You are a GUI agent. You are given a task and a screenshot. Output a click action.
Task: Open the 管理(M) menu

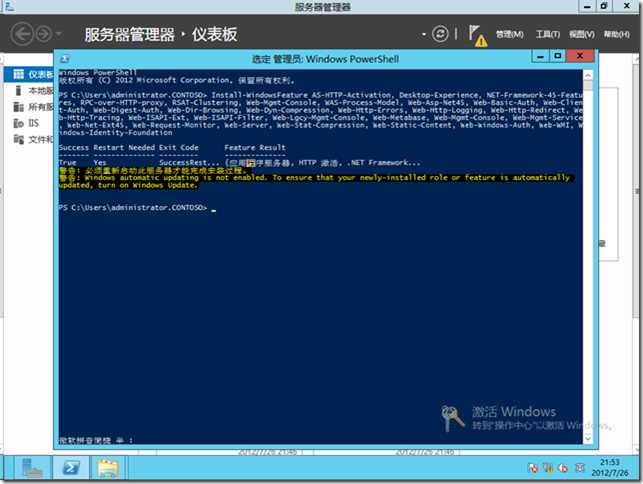point(509,34)
